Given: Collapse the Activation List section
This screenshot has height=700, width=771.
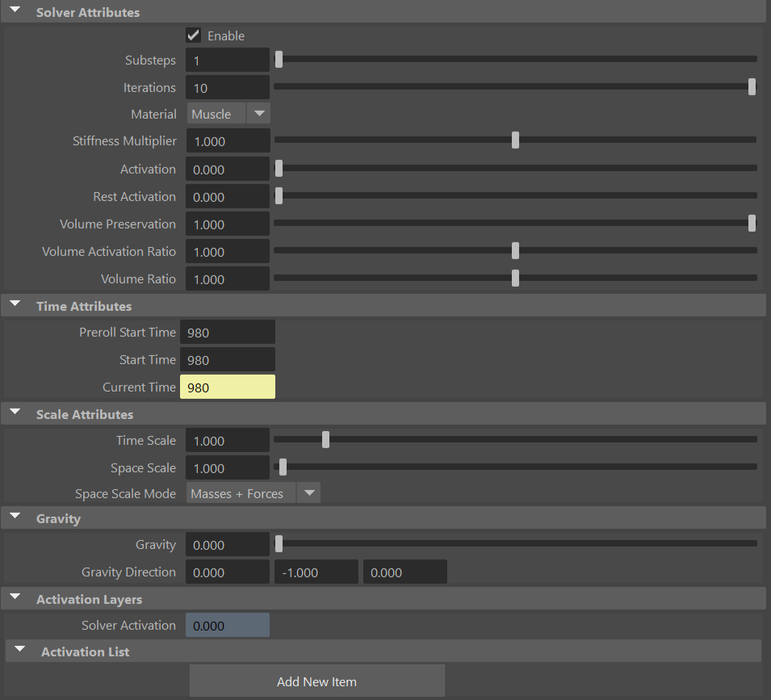Looking at the screenshot, I should click(19, 650).
